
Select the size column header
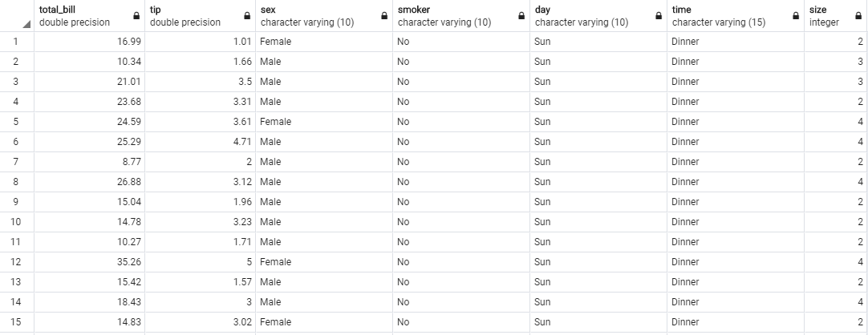coord(836,16)
